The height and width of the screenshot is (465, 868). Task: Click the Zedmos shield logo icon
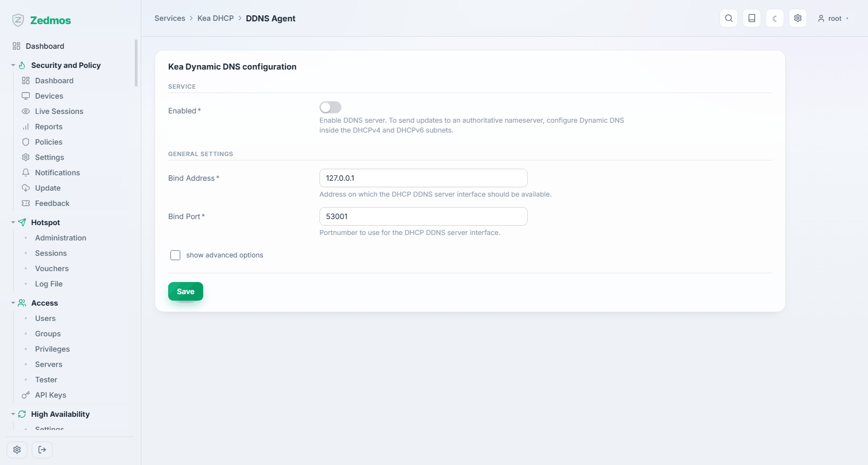coord(18,20)
